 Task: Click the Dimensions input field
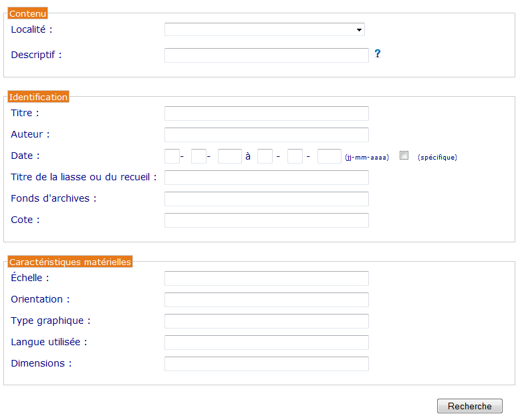(x=266, y=364)
